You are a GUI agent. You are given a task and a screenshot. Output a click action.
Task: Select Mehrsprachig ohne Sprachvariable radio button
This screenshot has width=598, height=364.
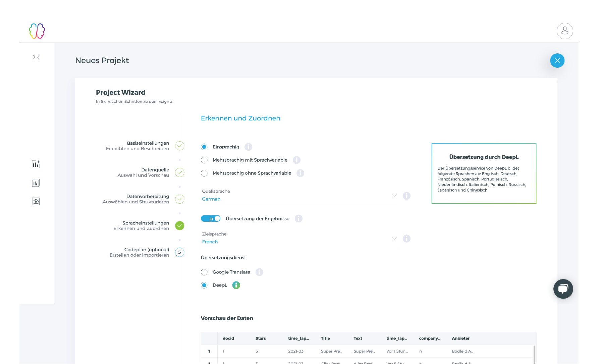[x=204, y=173]
